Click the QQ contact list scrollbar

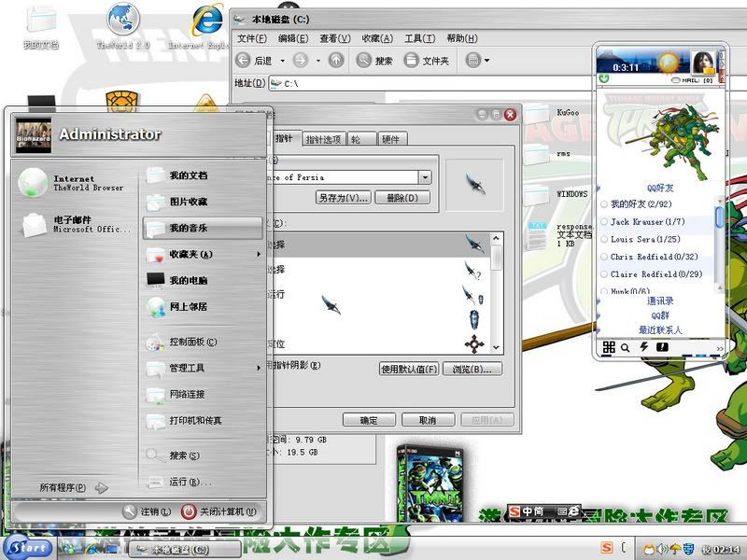[x=719, y=217]
